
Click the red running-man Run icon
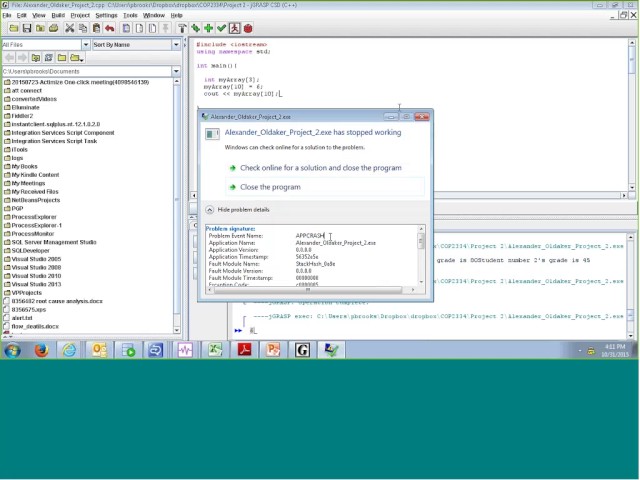coord(234,28)
